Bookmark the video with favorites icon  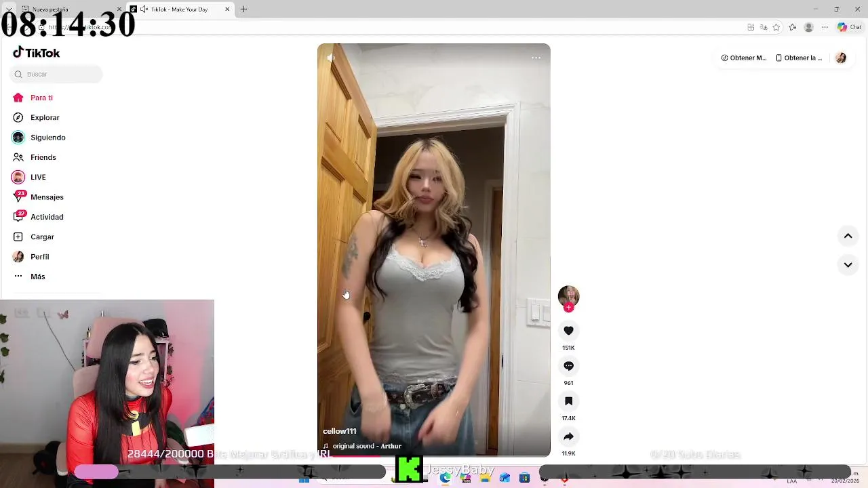tap(568, 401)
